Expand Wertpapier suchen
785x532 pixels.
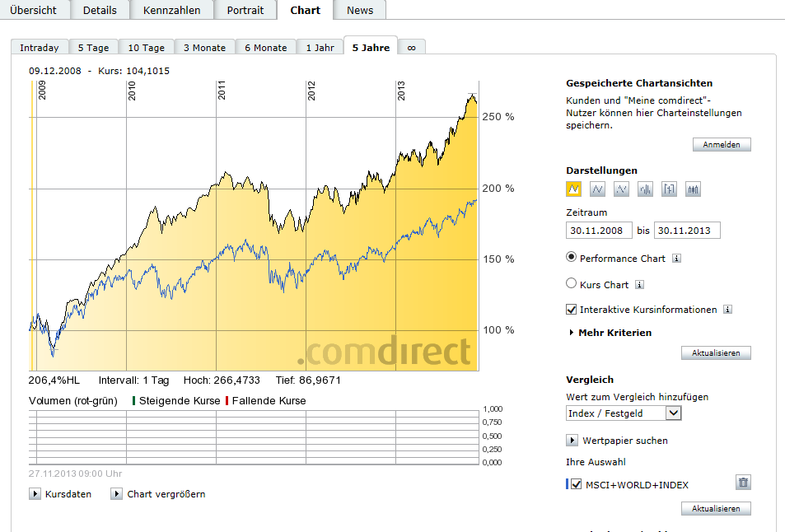pyautogui.click(x=572, y=441)
